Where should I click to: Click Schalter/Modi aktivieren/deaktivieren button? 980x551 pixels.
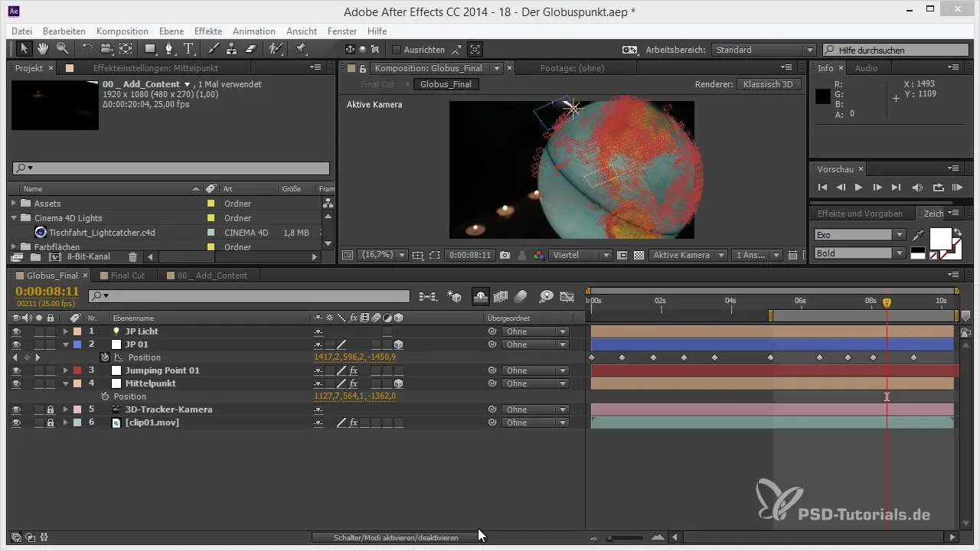coord(396,537)
